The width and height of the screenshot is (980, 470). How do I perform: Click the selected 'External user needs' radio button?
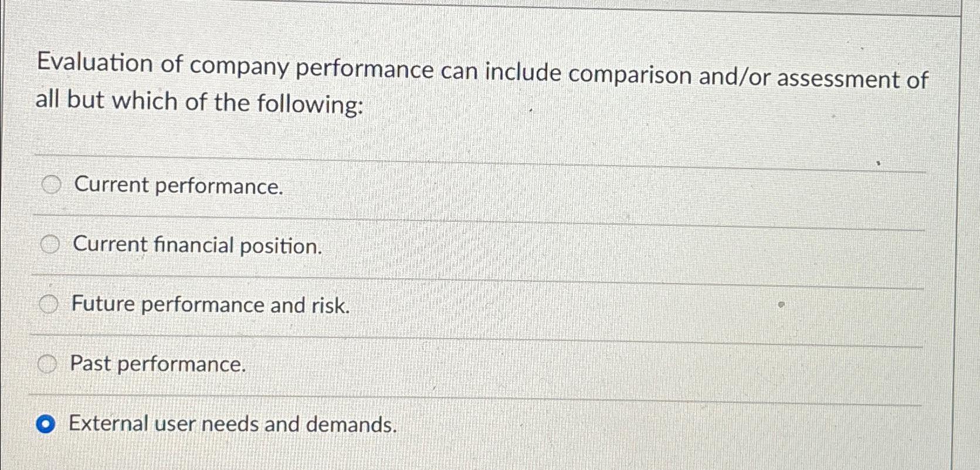(x=47, y=424)
